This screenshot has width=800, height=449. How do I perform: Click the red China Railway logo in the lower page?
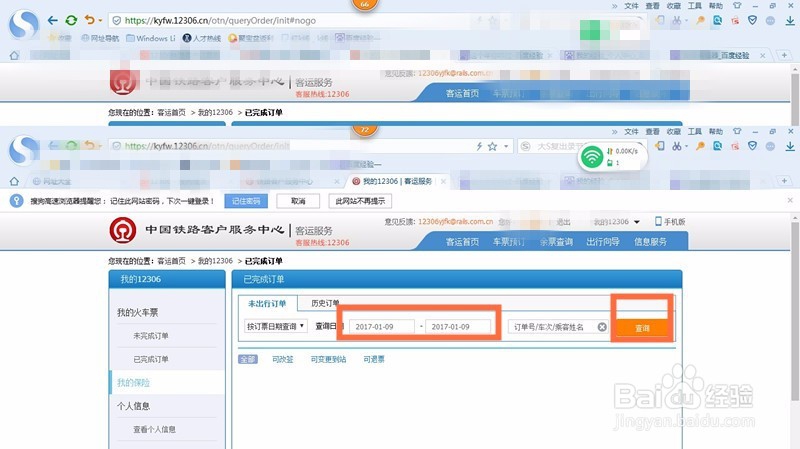122,230
